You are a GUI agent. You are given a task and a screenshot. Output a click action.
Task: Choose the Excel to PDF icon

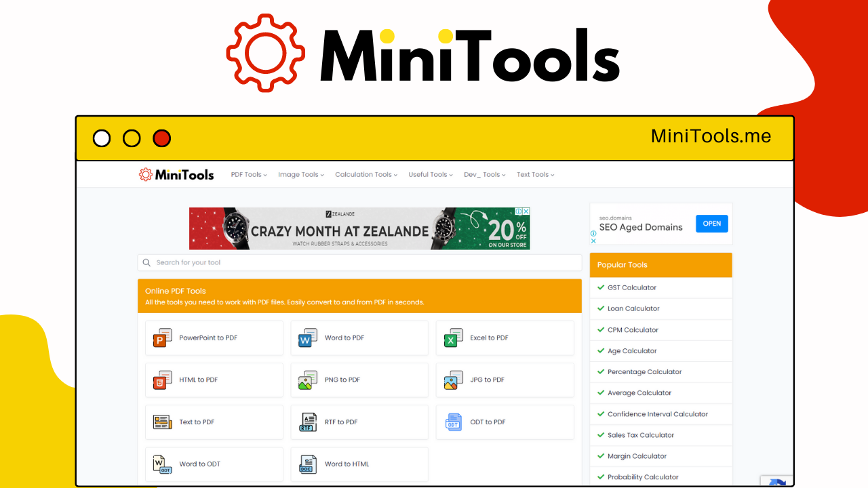click(454, 338)
